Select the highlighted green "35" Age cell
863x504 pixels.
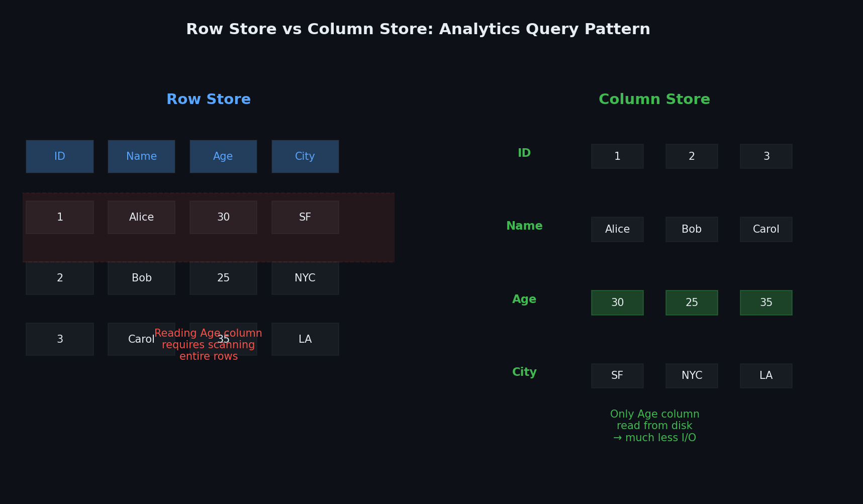(766, 303)
